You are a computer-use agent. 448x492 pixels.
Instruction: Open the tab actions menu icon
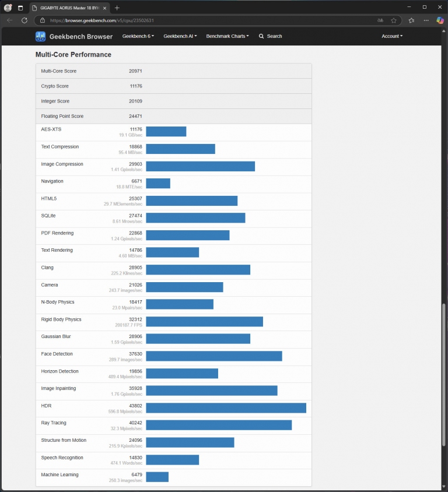20,8
